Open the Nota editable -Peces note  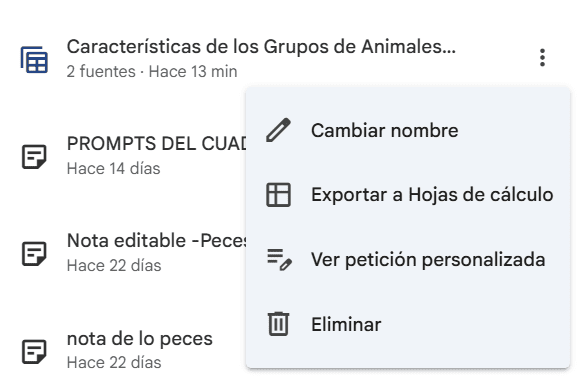[157, 241]
